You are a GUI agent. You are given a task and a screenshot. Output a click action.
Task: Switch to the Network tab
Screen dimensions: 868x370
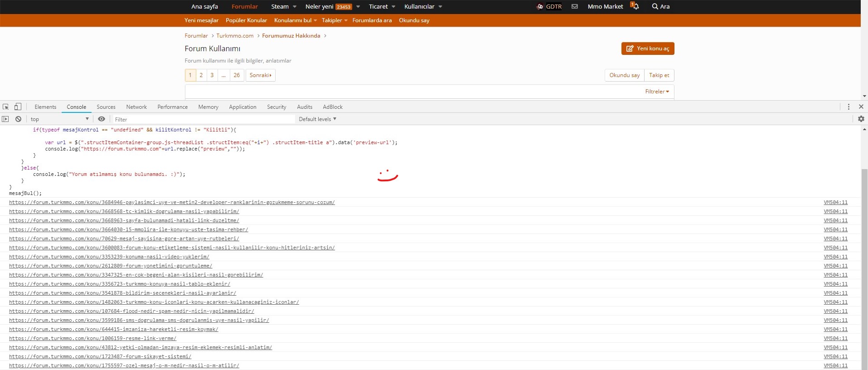pyautogui.click(x=136, y=107)
